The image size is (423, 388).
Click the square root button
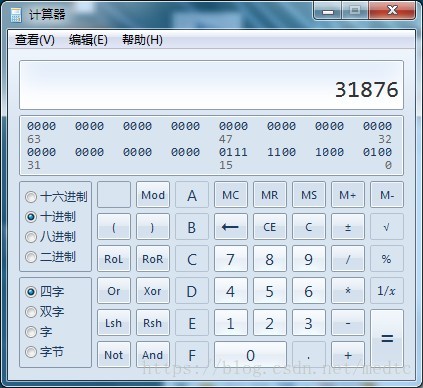click(387, 227)
